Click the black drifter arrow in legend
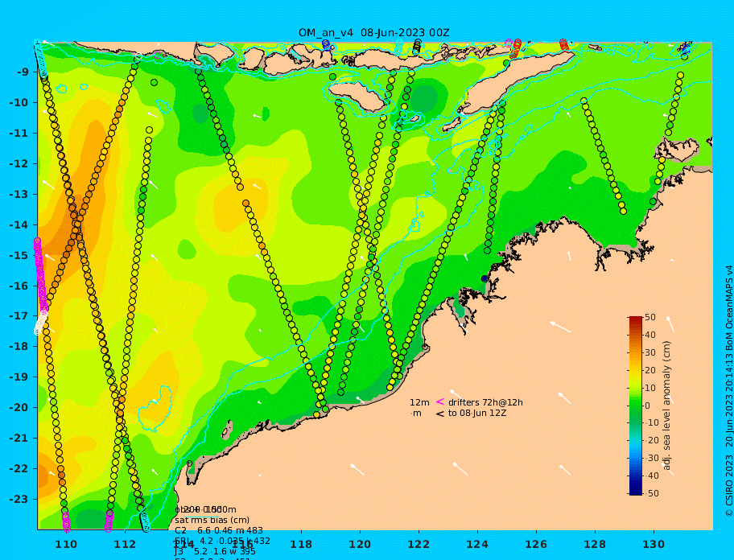Viewport: 734px width, 560px height. point(440,414)
